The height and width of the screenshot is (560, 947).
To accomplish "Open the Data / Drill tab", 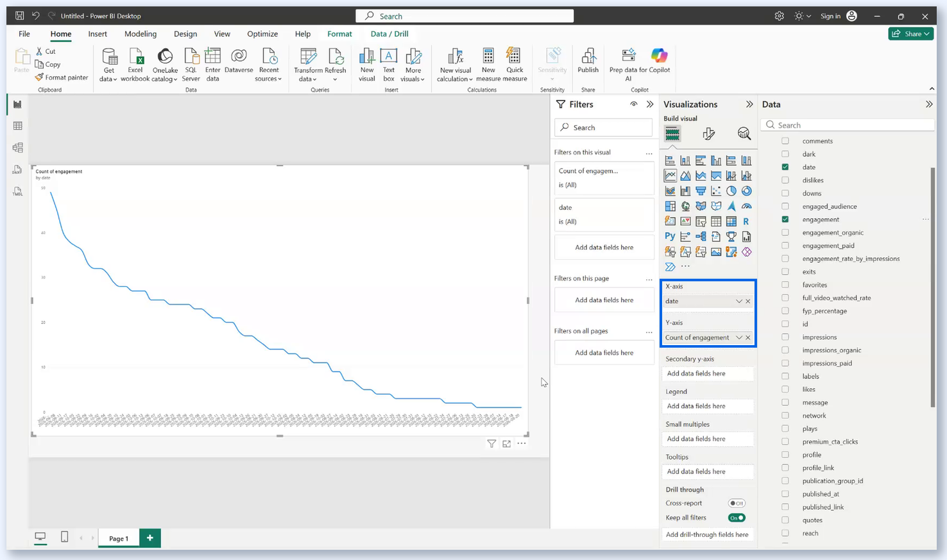I will pyautogui.click(x=389, y=34).
